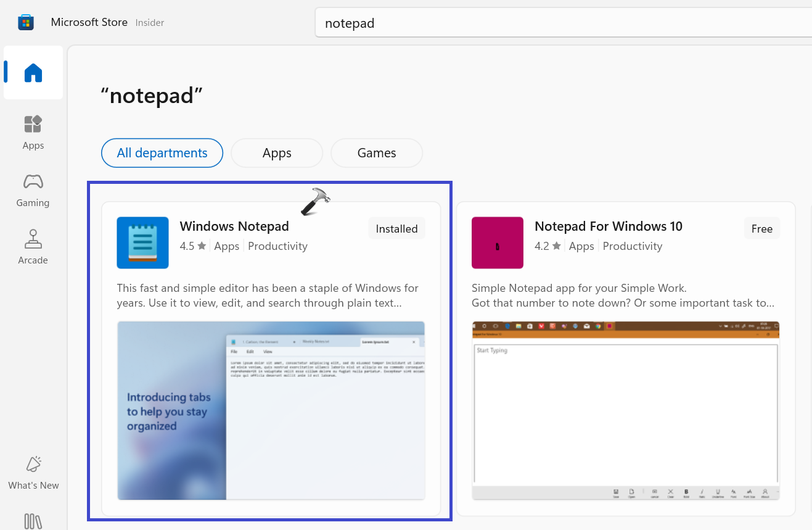Click the Notepad For Windows 10 app icon
812x530 pixels.
[497, 242]
